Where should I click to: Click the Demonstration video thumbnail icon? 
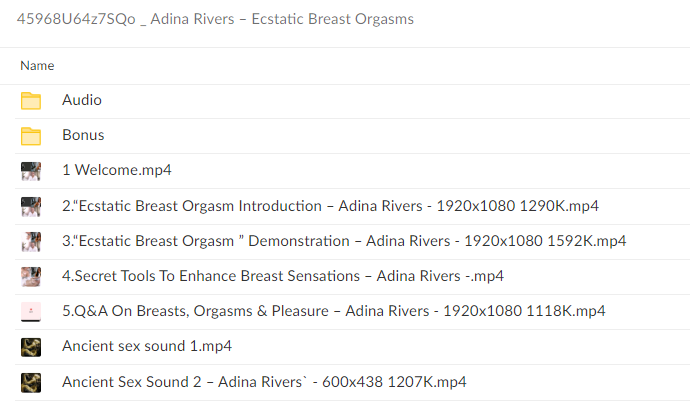coord(31,241)
